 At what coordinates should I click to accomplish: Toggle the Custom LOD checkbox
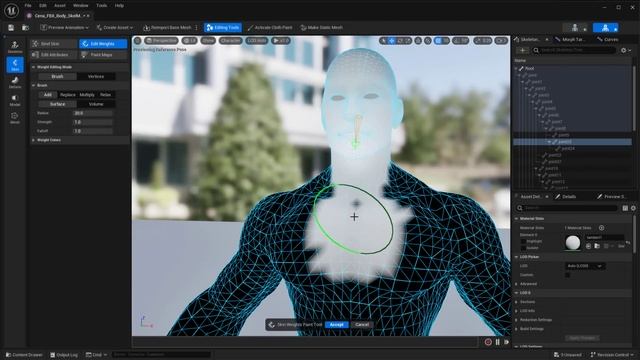pyautogui.click(x=567, y=275)
